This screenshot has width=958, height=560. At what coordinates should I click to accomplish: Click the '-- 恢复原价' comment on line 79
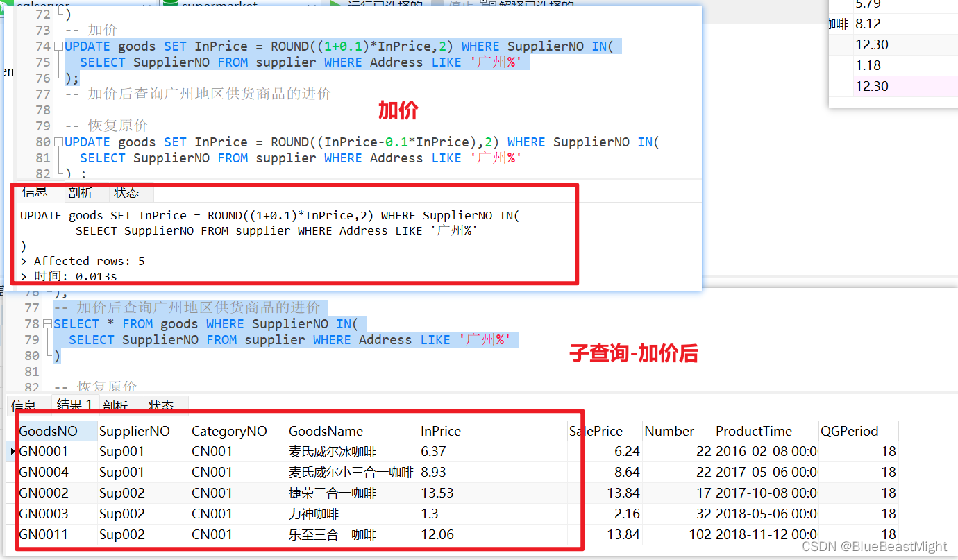coord(106,126)
